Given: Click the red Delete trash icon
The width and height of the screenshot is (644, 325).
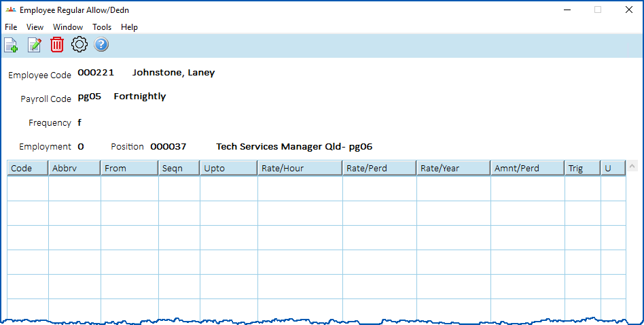Looking at the screenshot, I should pos(57,45).
